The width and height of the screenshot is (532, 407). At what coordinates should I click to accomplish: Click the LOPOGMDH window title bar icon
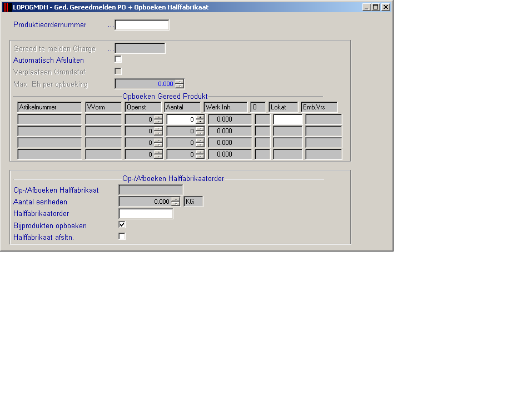click(x=7, y=7)
